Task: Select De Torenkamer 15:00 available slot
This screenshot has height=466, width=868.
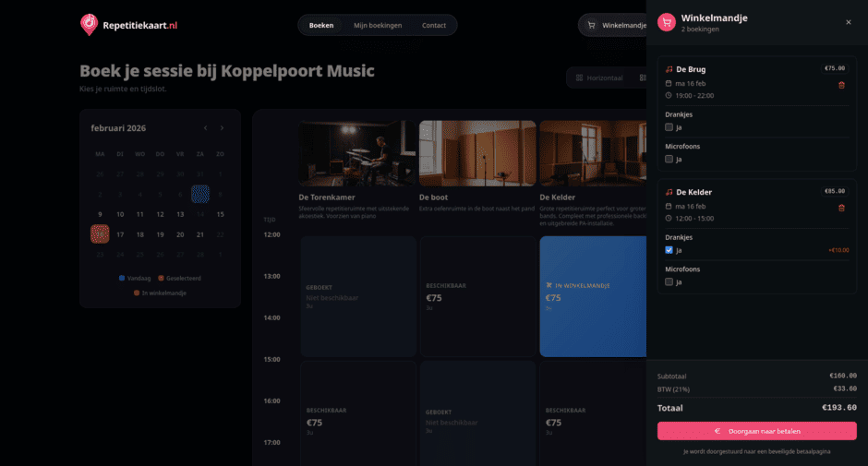Action: click(358, 413)
